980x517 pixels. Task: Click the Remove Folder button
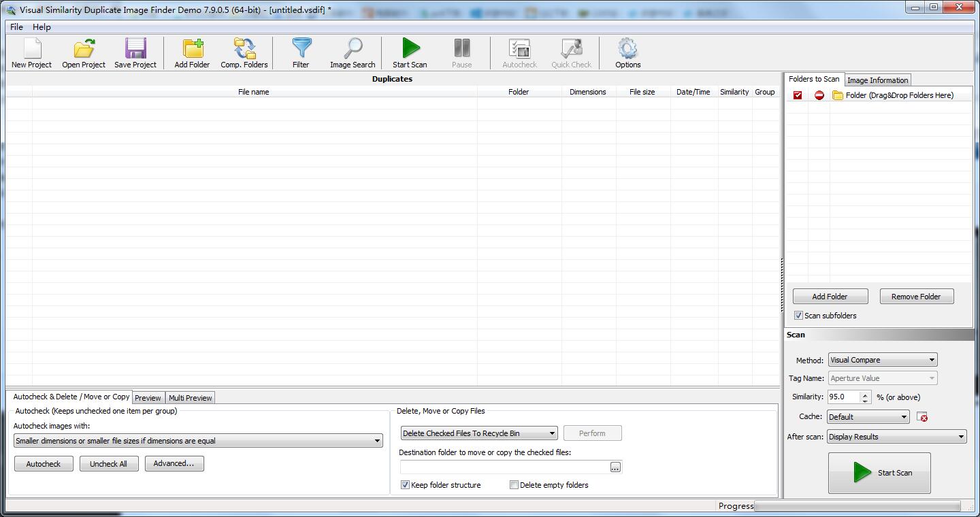(x=916, y=297)
